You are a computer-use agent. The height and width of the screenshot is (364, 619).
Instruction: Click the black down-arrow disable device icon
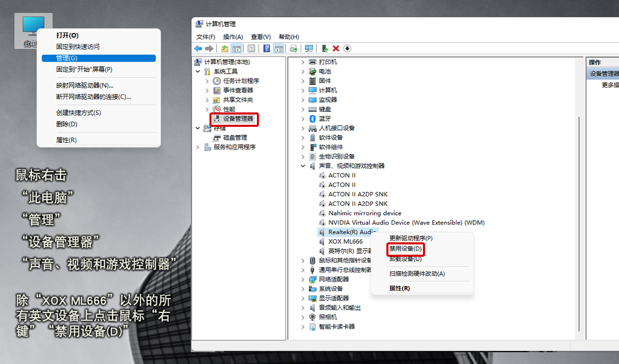pyautogui.click(x=347, y=48)
